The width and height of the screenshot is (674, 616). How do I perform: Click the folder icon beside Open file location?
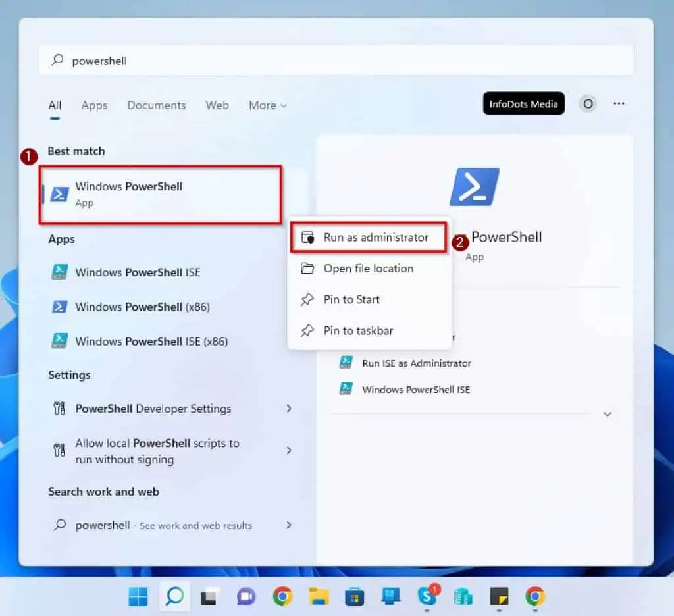pos(307,269)
